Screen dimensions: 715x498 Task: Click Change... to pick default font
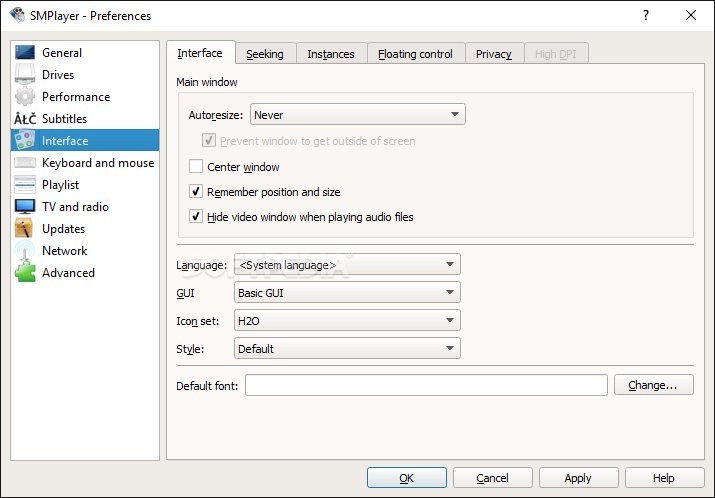point(653,385)
